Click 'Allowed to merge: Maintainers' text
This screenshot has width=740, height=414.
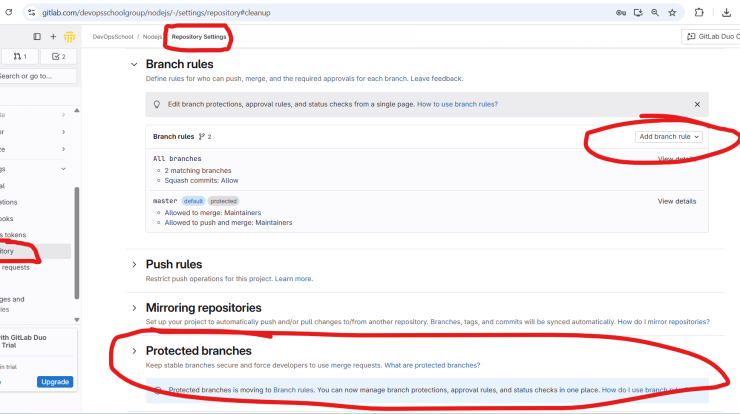click(x=213, y=212)
